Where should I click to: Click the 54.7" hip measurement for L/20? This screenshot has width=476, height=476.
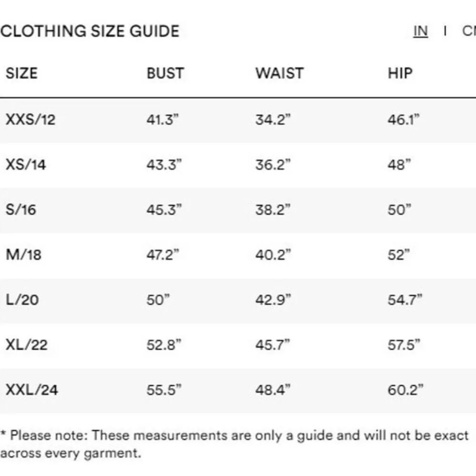coord(405,300)
